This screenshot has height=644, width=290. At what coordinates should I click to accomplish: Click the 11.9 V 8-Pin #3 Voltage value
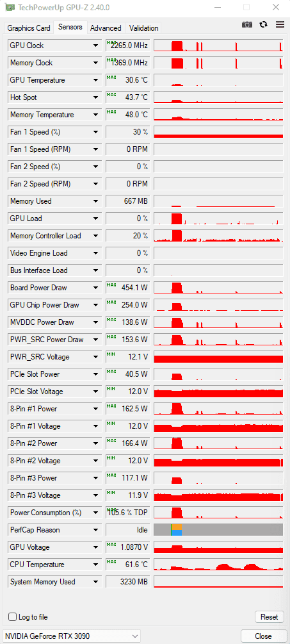tap(128, 495)
